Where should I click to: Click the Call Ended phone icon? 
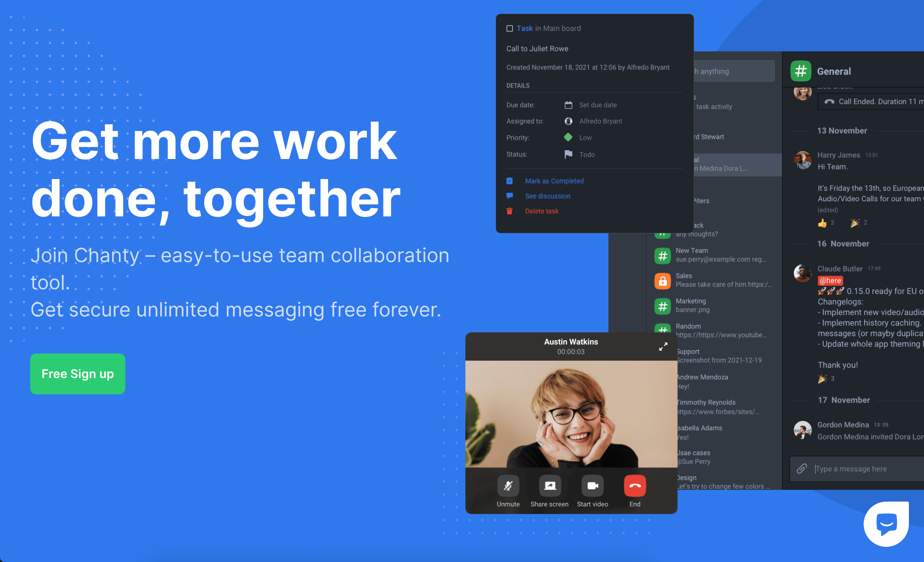point(829,102)
